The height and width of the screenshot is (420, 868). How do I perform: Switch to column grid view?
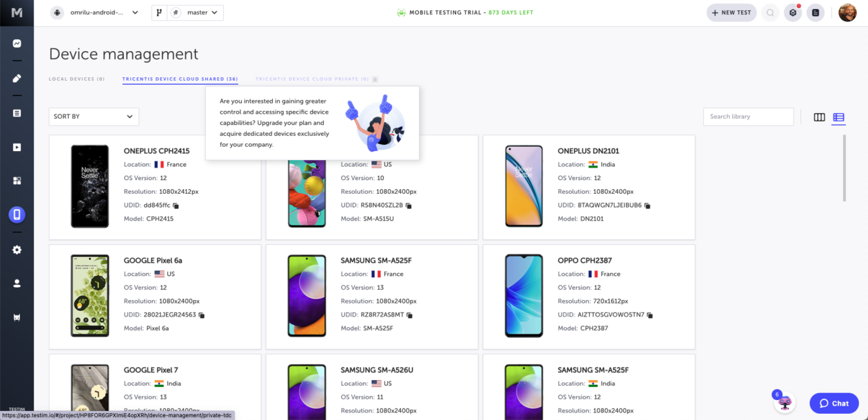819,117
